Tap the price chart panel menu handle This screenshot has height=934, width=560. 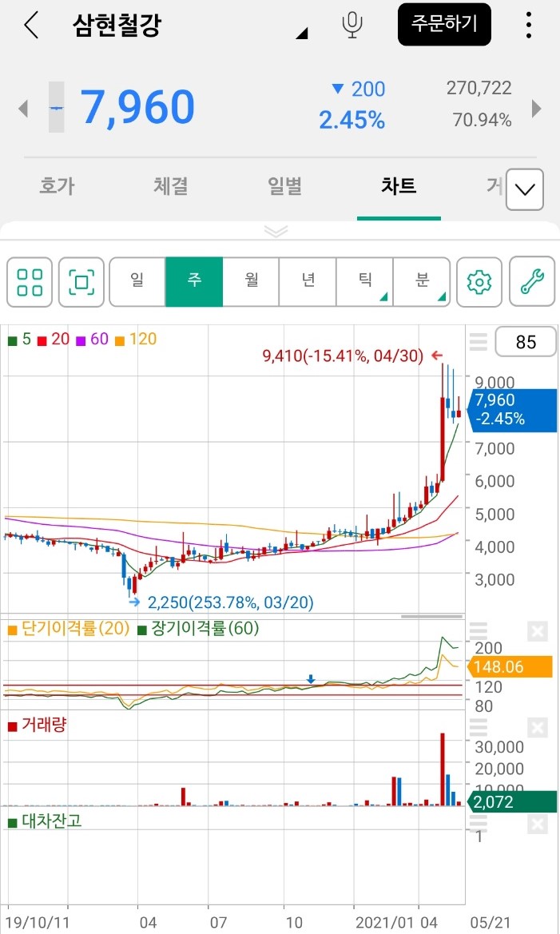pos(479,342)
